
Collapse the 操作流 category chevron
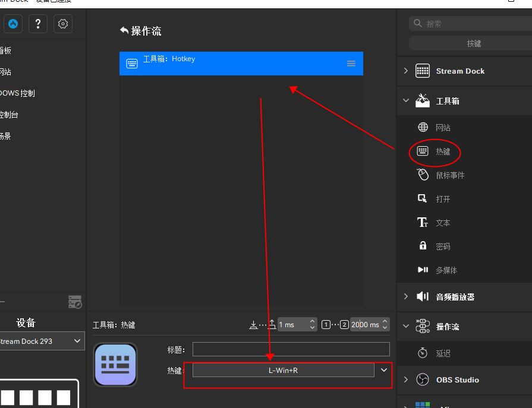pyautogui.click(x=406, y=326)
